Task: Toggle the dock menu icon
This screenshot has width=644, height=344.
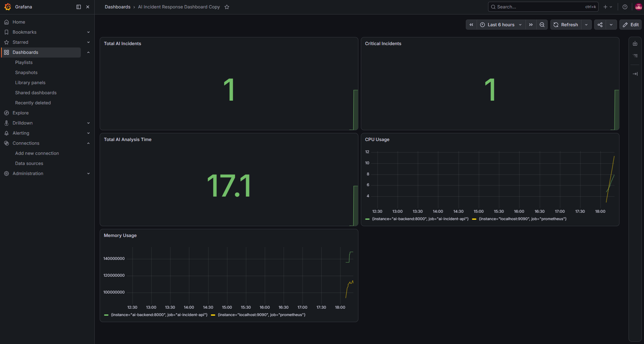Action: click(78, 7)
